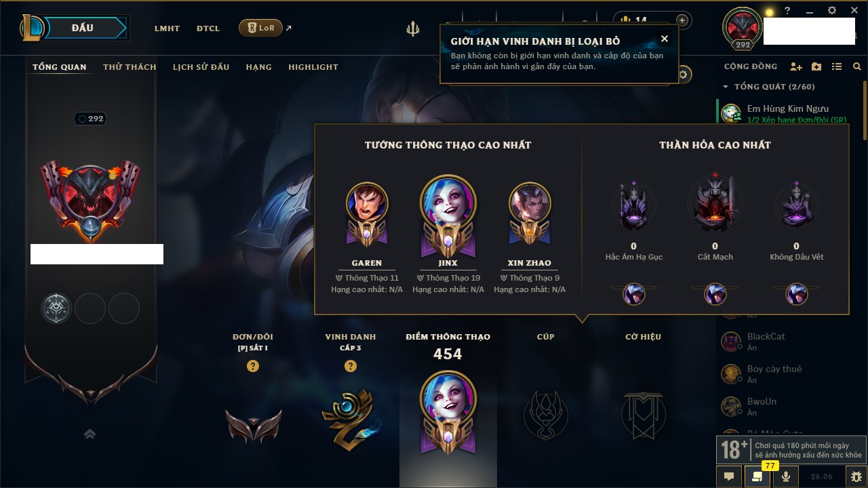Image resolution: width=868 pixels, height=488 pixels.
Task: Click the ĐẤU play button
Action: pos(83,28)
